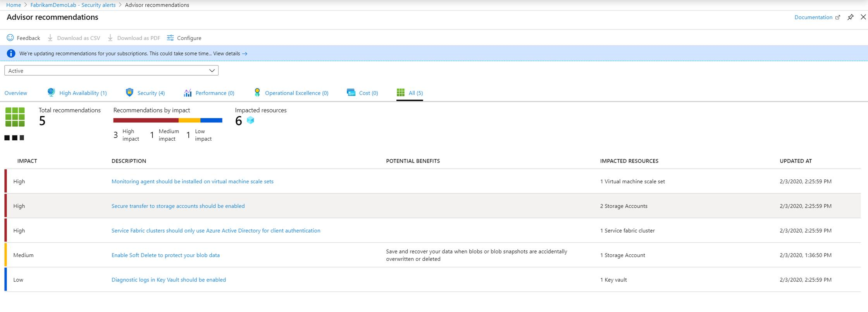Screen dimensions: 868x312
Task: Open the Security (4) tab
Action: pyautogui.click(x=151, y=93)
